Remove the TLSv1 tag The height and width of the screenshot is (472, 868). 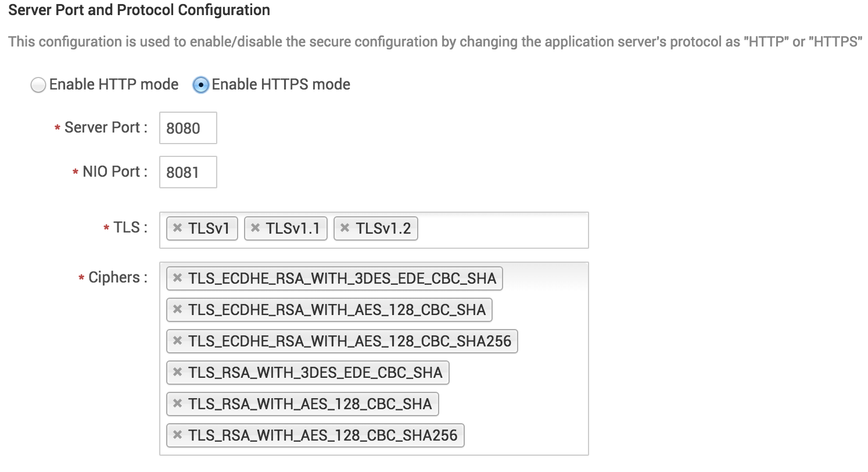tap(178, 228)
